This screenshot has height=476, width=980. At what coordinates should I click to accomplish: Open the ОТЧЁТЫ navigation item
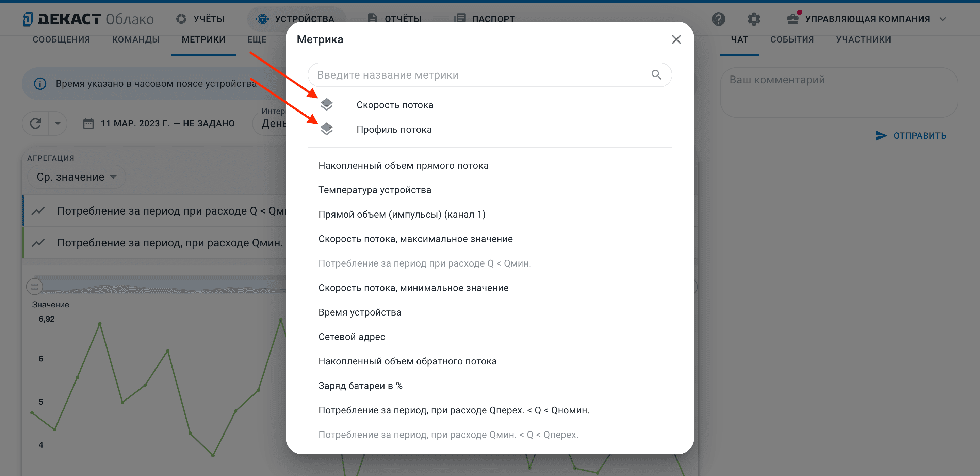pyautogui.click(x=394, y=19)
